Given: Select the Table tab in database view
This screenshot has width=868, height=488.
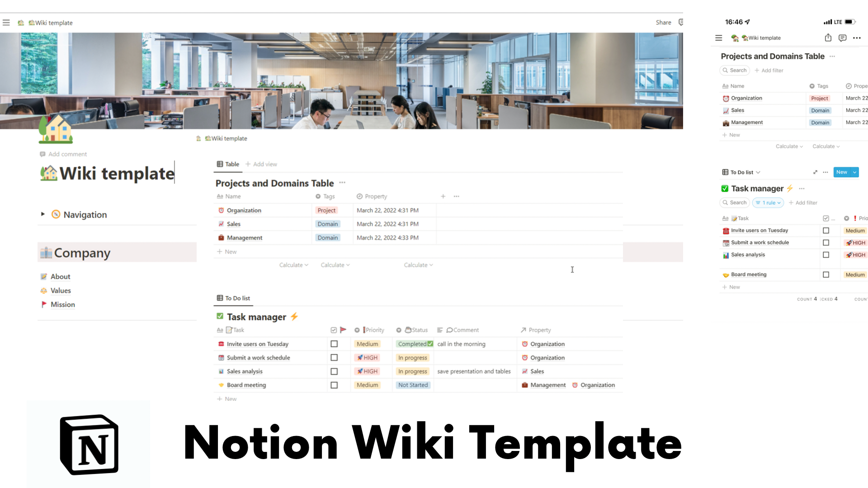Looking at the screenshot, I should click(228, 164).
